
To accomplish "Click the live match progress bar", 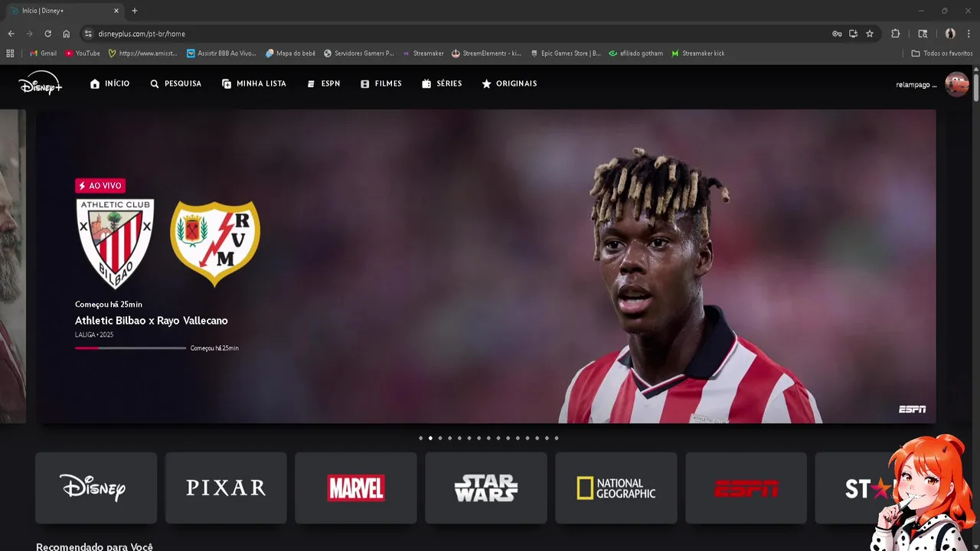I will coord(131,348).
